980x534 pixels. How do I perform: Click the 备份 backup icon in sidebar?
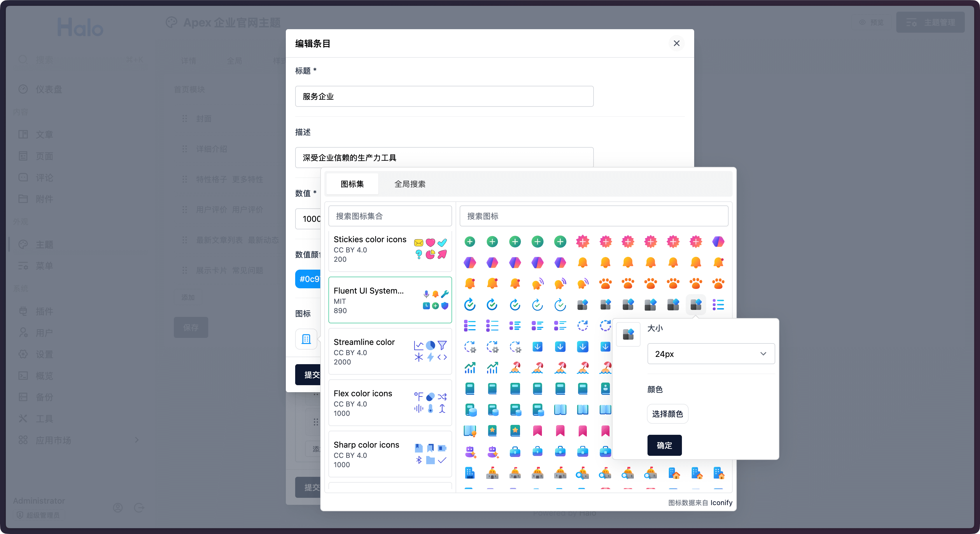point(23,397)
